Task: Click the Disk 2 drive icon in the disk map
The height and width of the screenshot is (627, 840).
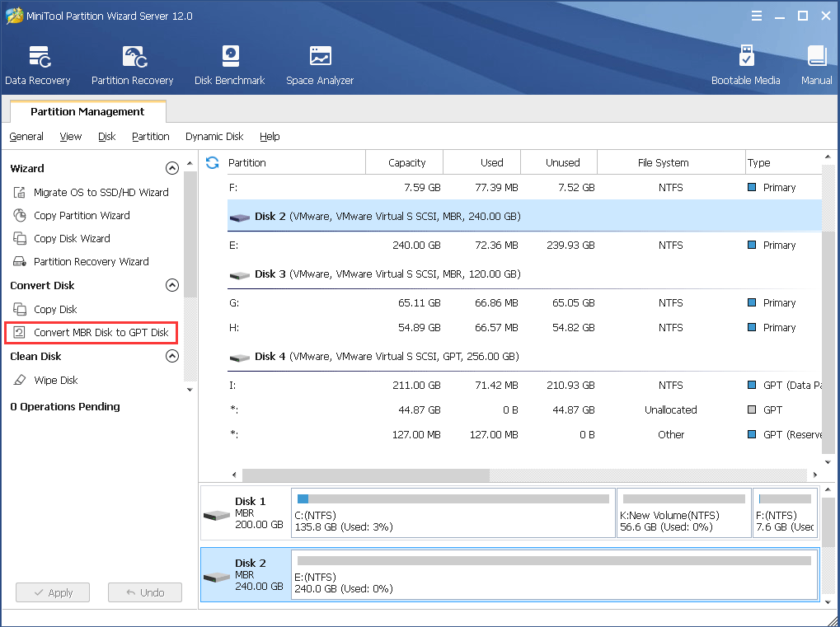Action: coord(217,578)
